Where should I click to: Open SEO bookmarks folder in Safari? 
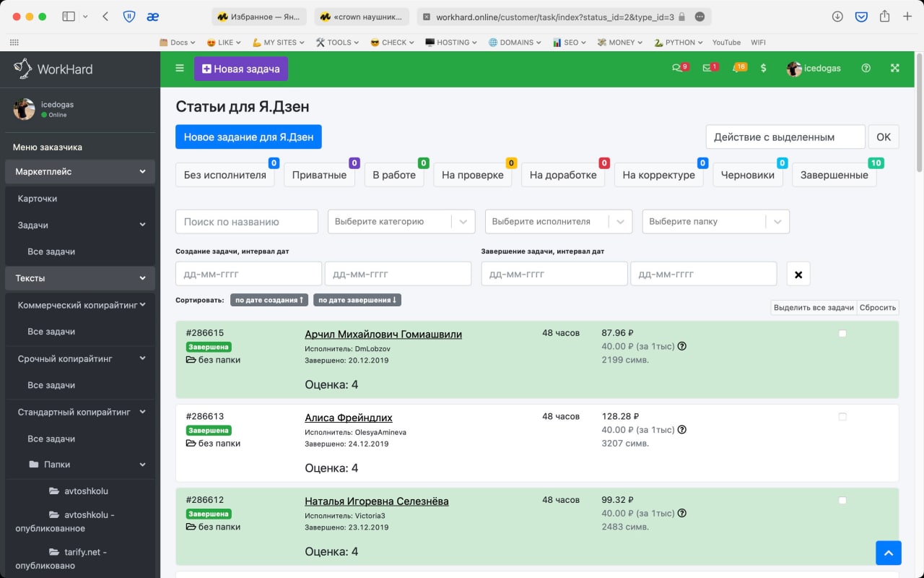pos(570,43)
